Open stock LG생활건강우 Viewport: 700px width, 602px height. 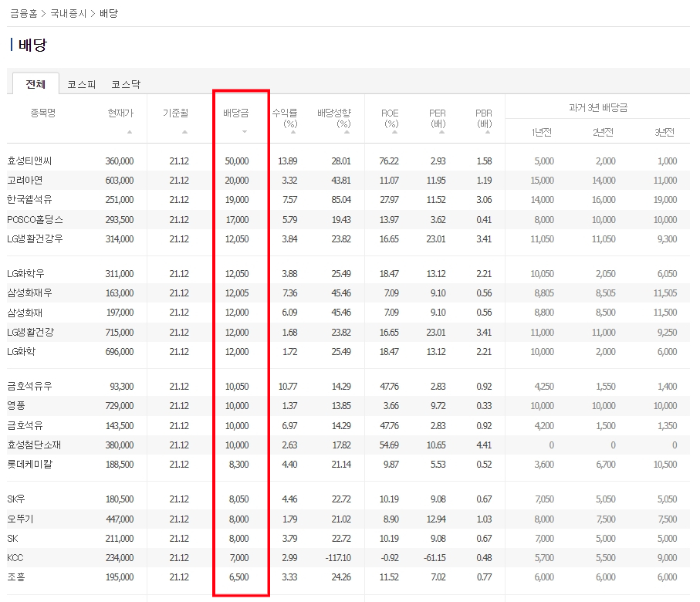[x=35, y=239]
